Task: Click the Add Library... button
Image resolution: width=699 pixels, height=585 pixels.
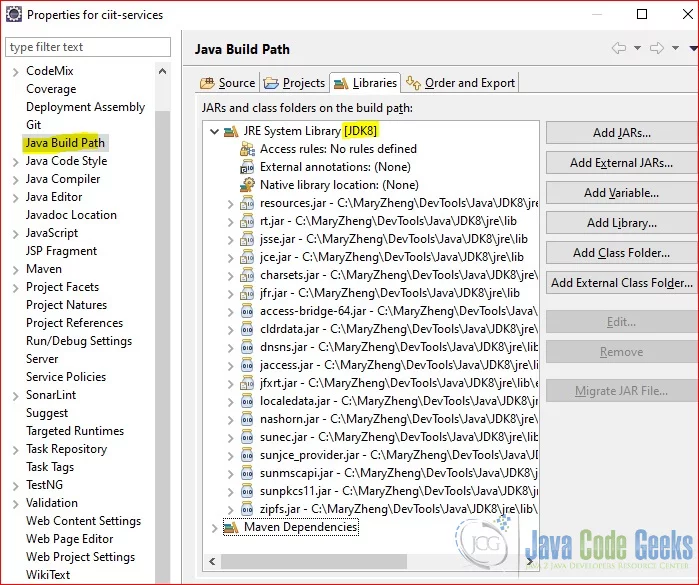Action: click(622, 222)
